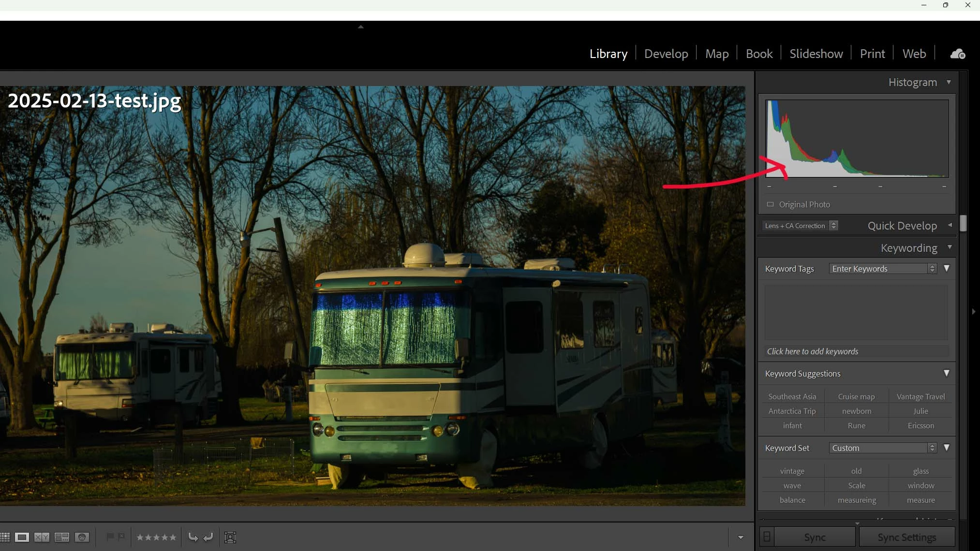Switch to Grid view icon
The width and height of the screenshot is (980, 551).
pyautogui.click(x=5, y=537)
